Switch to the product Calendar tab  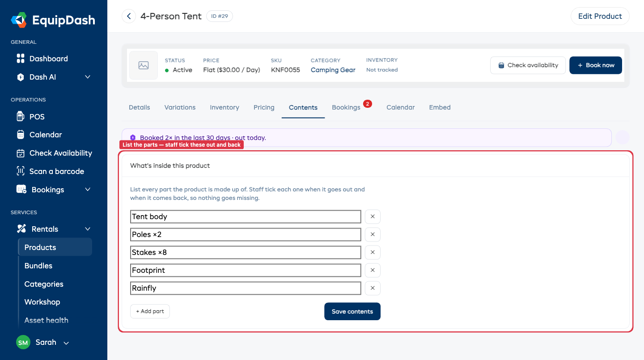click(401, 107)
